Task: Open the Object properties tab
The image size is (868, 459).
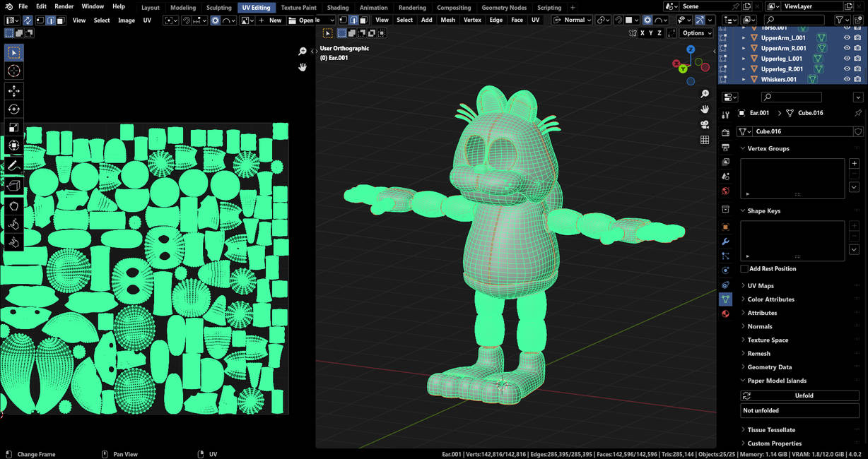Action: (725, 227)
